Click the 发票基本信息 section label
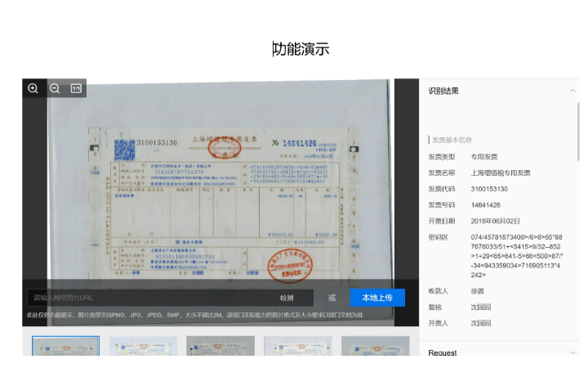Image resolution: width=588 pixels, height=368 pixels. (x=452, y=140)
